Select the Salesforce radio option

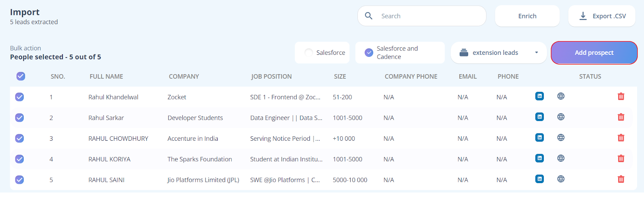(309, 52)
